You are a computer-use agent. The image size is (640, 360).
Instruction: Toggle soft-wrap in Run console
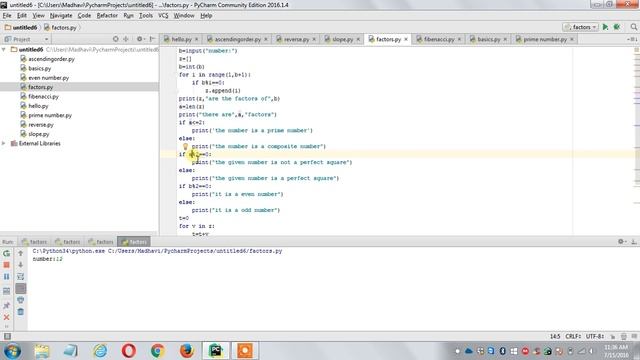coord(20,277)
